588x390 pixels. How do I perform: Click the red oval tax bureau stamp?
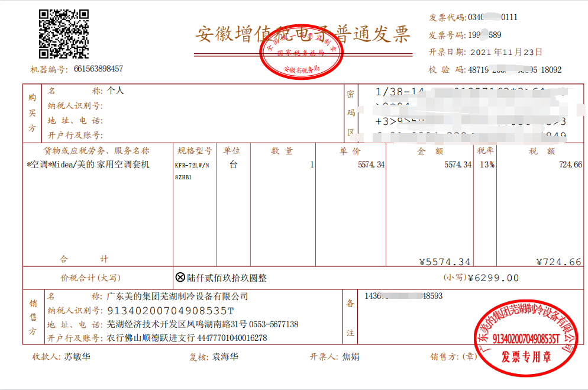pos(301,52)
